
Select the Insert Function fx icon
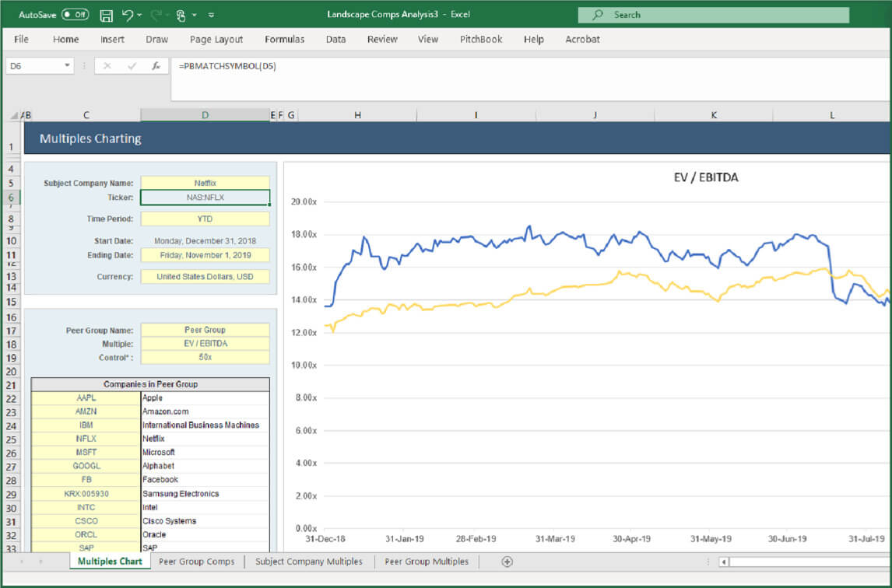(x=156, y=65)
